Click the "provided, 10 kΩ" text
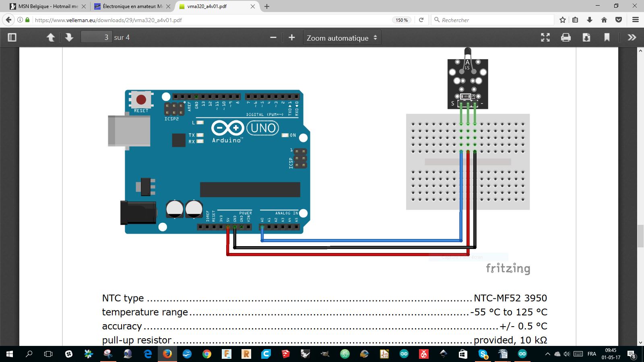 [510, 340]
